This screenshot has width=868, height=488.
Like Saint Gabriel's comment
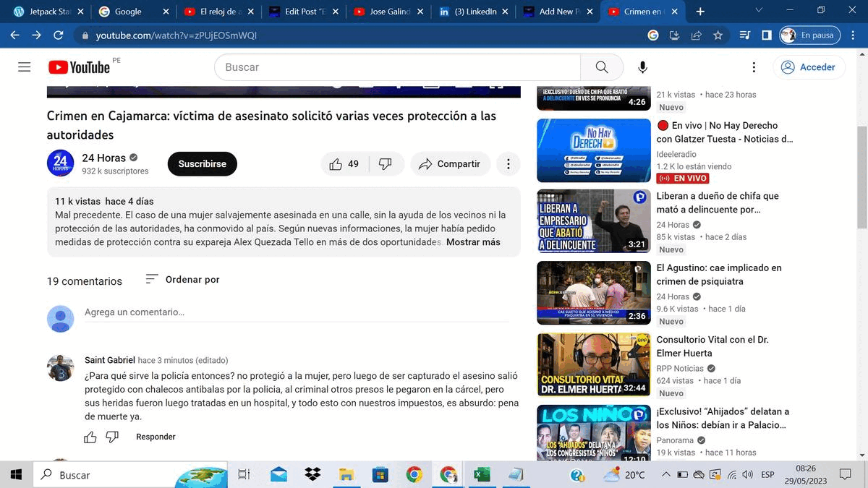click(90, 437)
